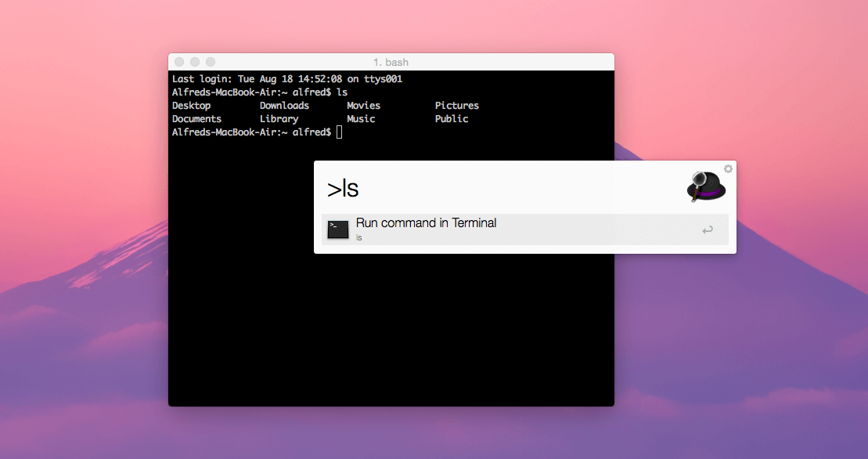Viewport: 868px width, 459px height.
Task: Zoom the bash terminal window
Action: 211,62
